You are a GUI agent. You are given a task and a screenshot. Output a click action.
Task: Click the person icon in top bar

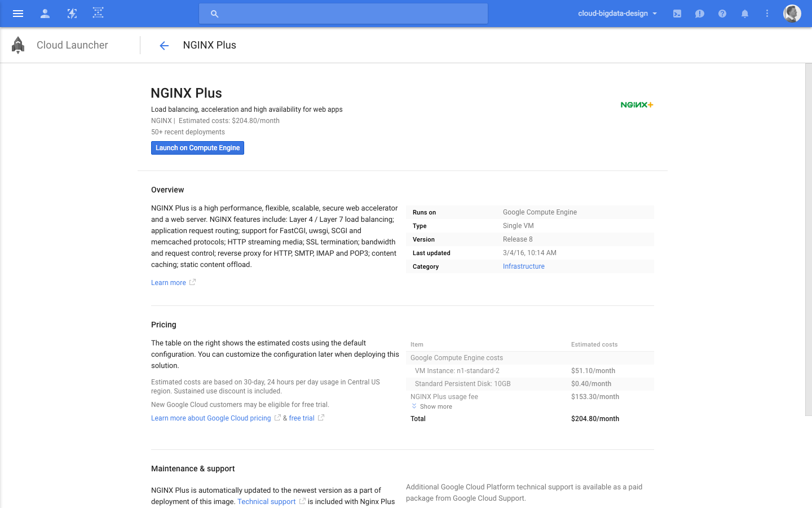[x=45, y=14]
